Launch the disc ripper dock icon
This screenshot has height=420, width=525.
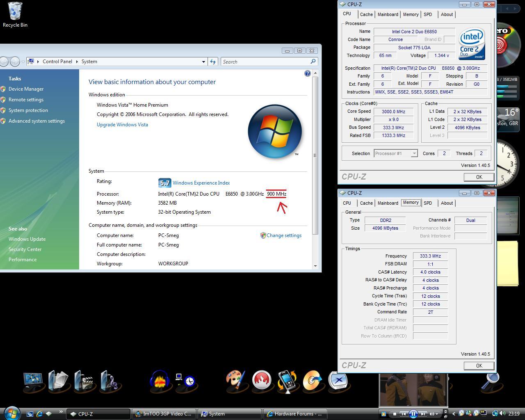tap(313, 380)
